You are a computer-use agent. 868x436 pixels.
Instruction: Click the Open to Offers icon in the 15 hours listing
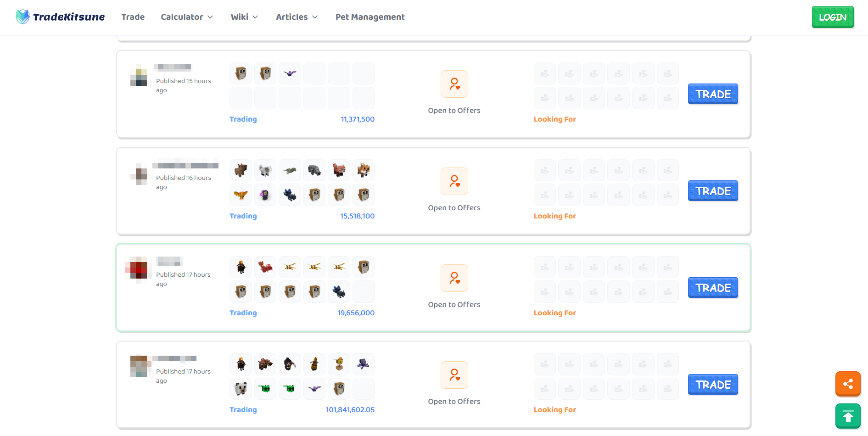(x=454, y=84)
